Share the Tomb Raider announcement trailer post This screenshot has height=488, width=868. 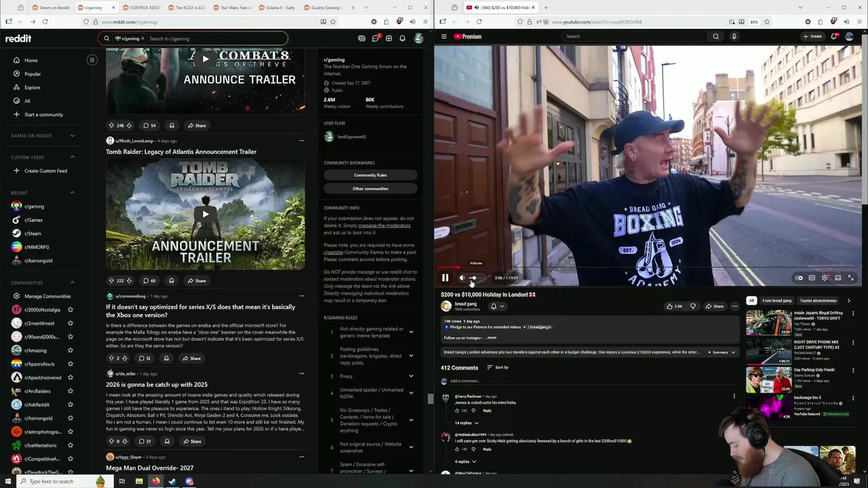[197, 281]
